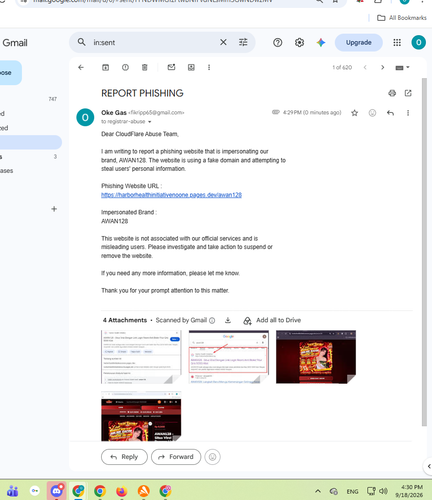Open the fourth attachment thumbnail
Viewport: 432px width, 500px height.
point(141,416)
